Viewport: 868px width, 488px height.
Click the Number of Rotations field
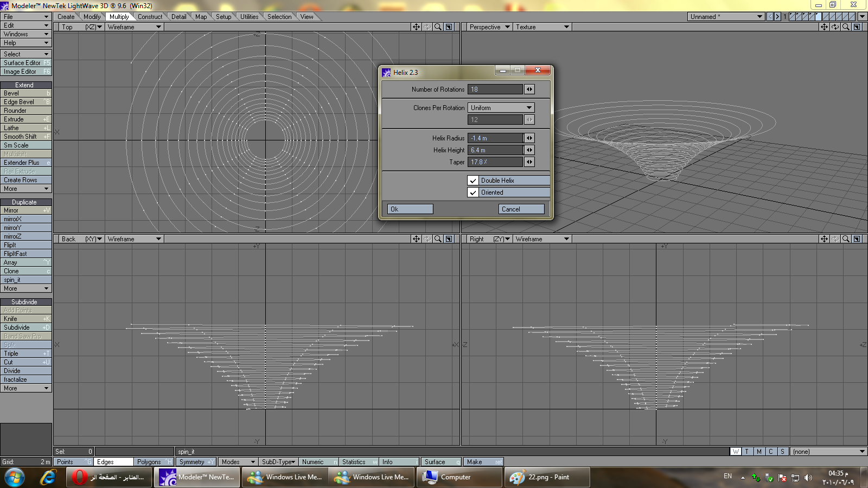(x=495, y=89)
